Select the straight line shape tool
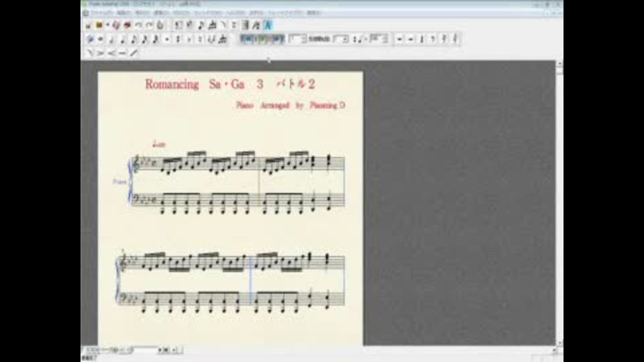Image resolution: width=644 pixels, height=362 pixels. click(122, 53)
